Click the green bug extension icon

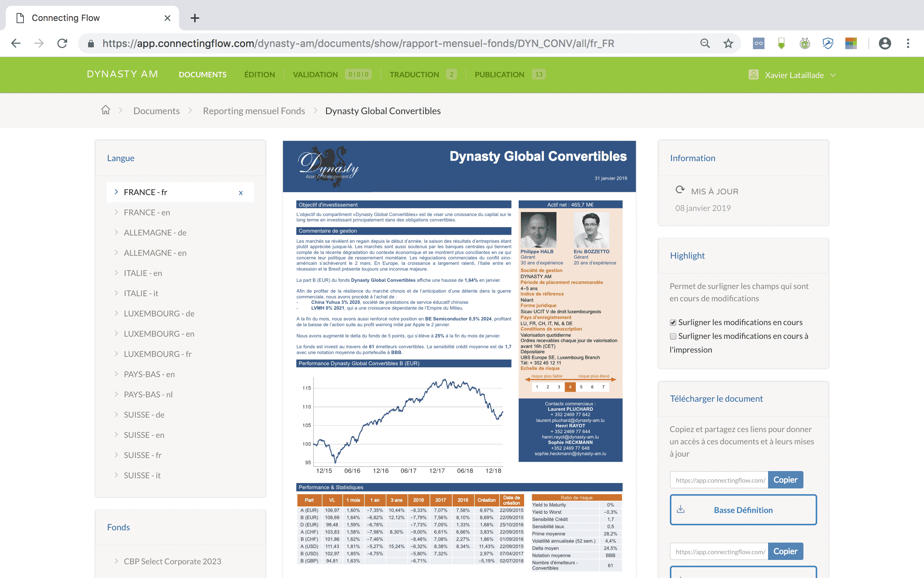pos(805,43)
